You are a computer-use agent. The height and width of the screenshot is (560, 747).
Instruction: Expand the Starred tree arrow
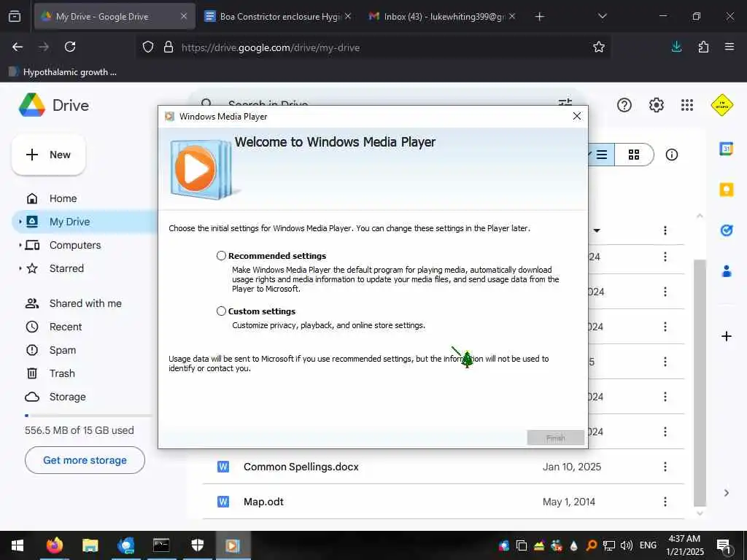20,268
